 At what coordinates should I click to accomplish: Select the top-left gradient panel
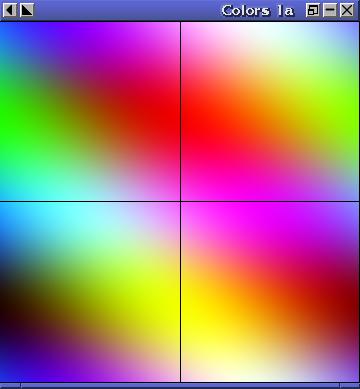90,111
